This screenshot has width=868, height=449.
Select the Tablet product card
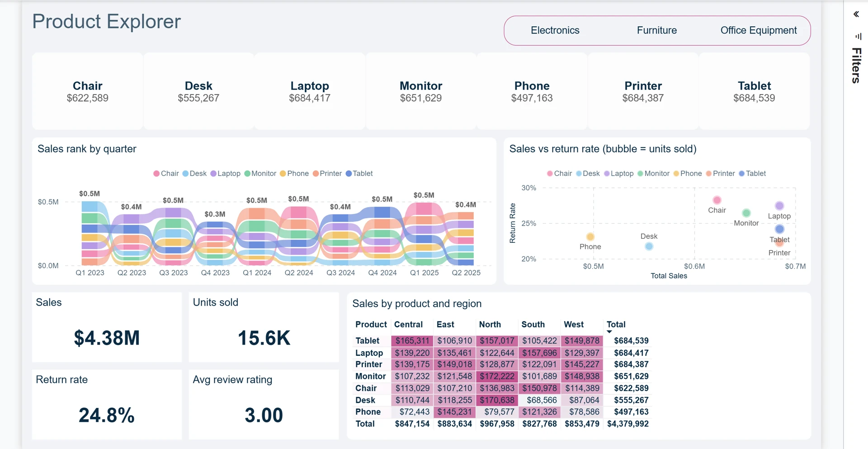754,91
